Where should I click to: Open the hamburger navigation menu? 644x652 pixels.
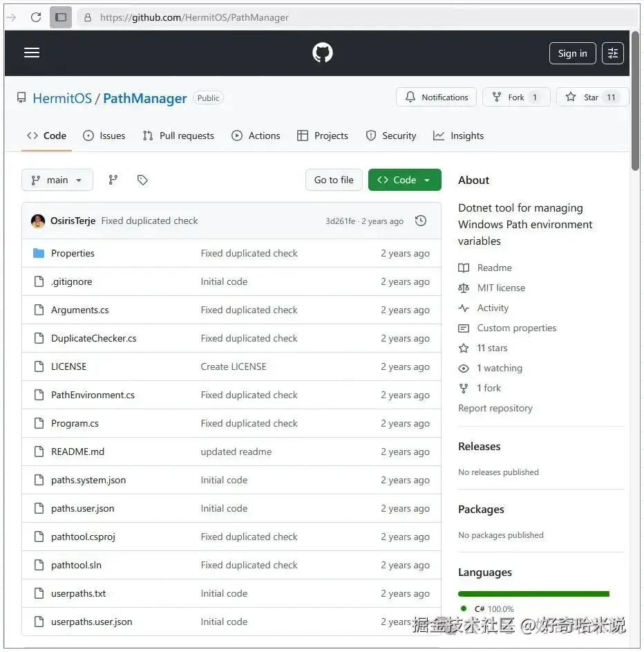click(32, 53)
